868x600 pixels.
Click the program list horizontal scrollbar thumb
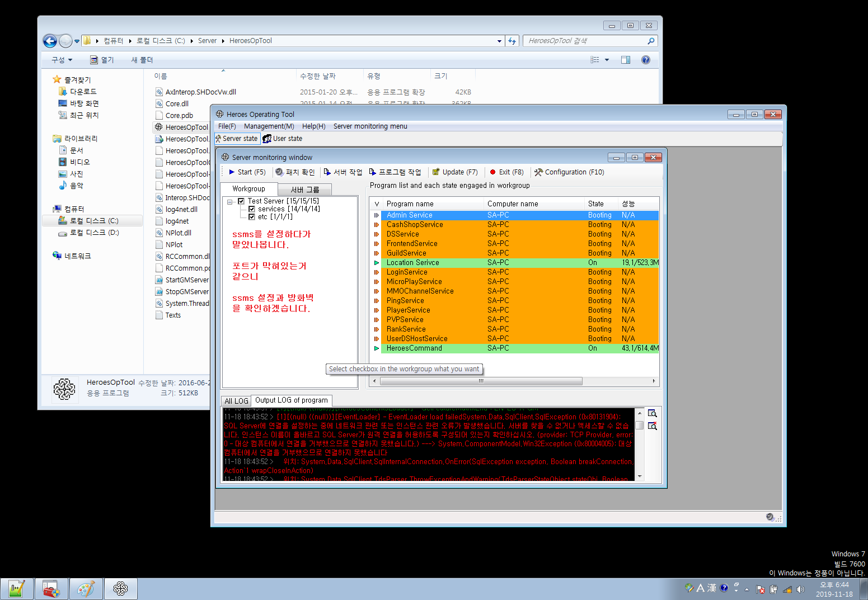click(481, 381)
